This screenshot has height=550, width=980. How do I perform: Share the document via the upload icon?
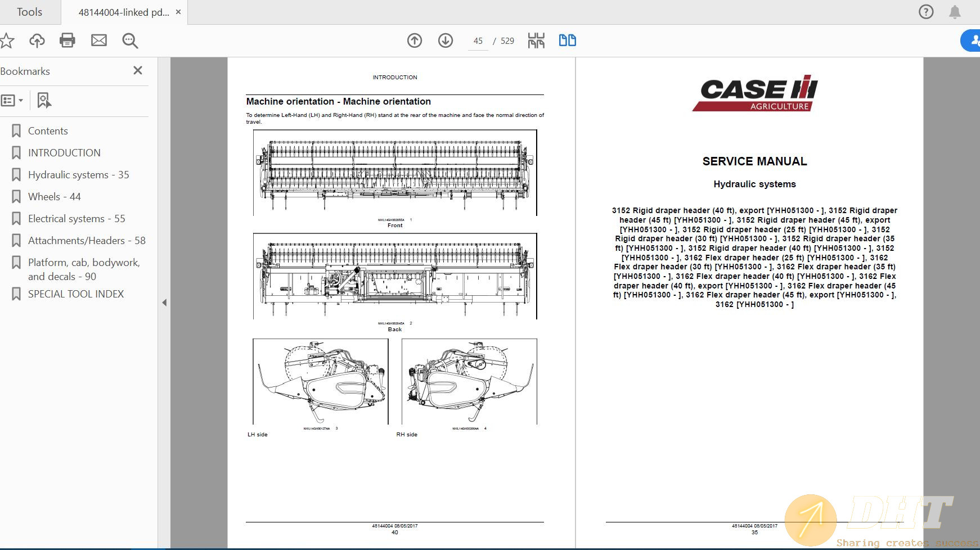tap(36, 40)
